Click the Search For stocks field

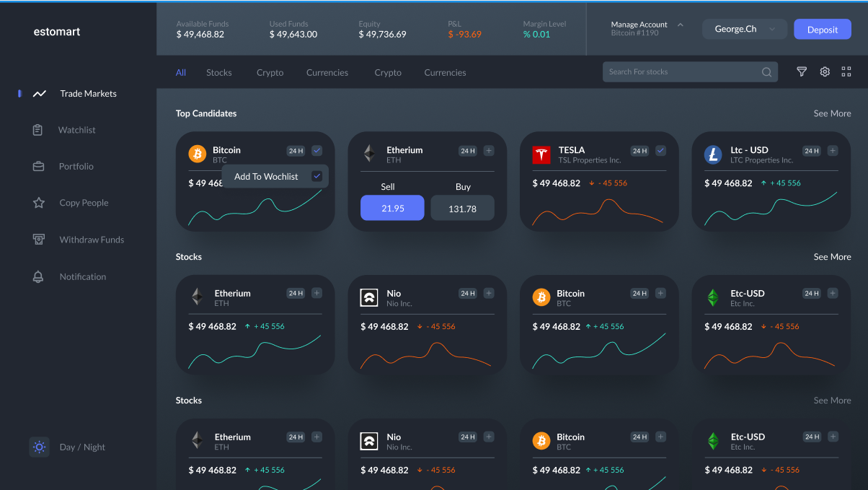point(681,72)
